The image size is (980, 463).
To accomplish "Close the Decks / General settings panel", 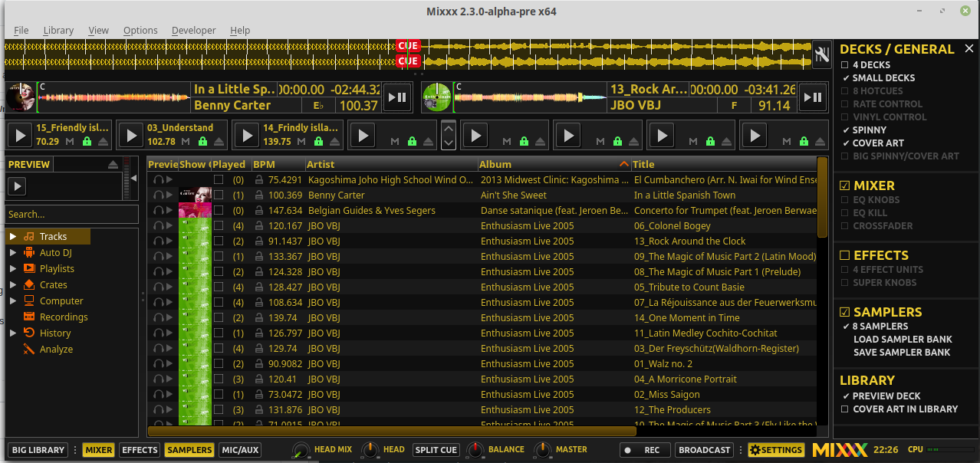I will click(x=968, y=48).
